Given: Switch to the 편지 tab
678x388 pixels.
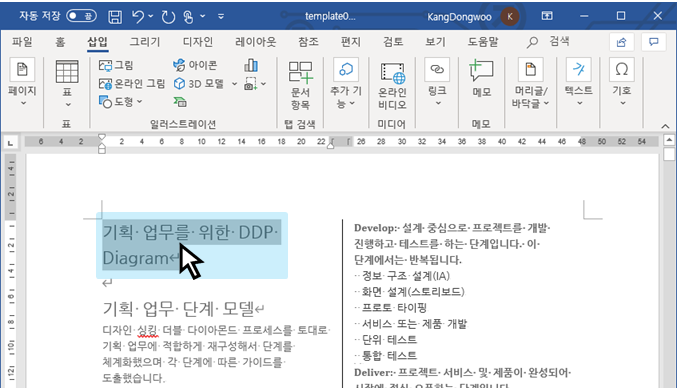Looking at the screenshot, I should coord(351,42).
